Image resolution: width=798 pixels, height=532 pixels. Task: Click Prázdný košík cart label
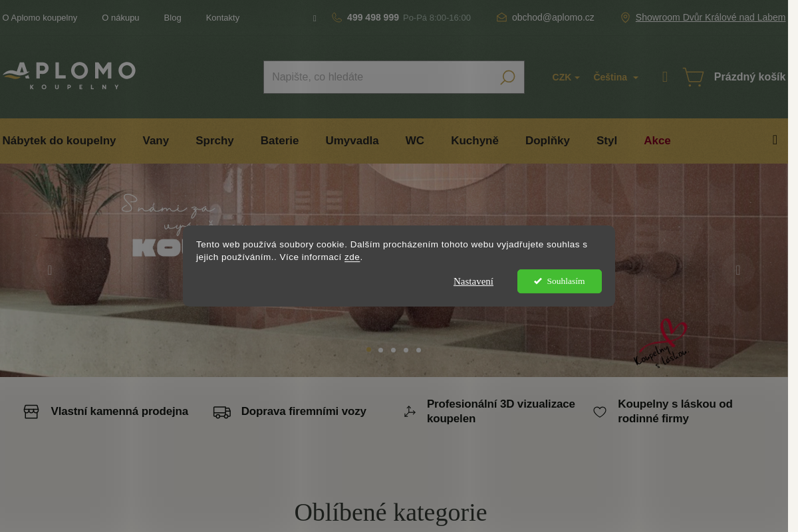pos(749,77)
